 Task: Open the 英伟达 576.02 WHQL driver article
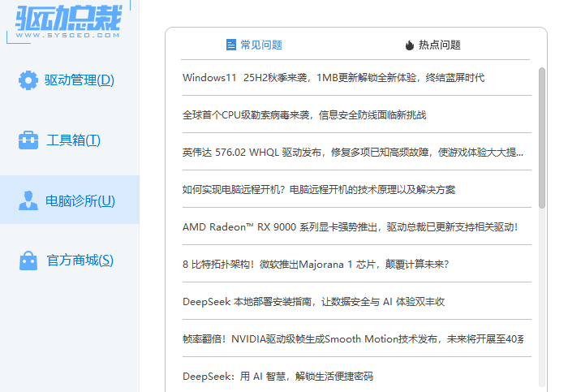353,152
